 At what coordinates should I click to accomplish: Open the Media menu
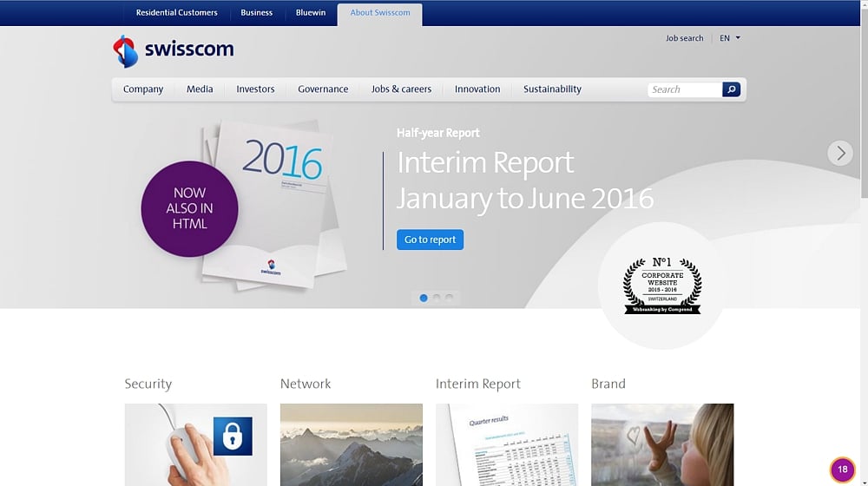[x=200, y=89]
